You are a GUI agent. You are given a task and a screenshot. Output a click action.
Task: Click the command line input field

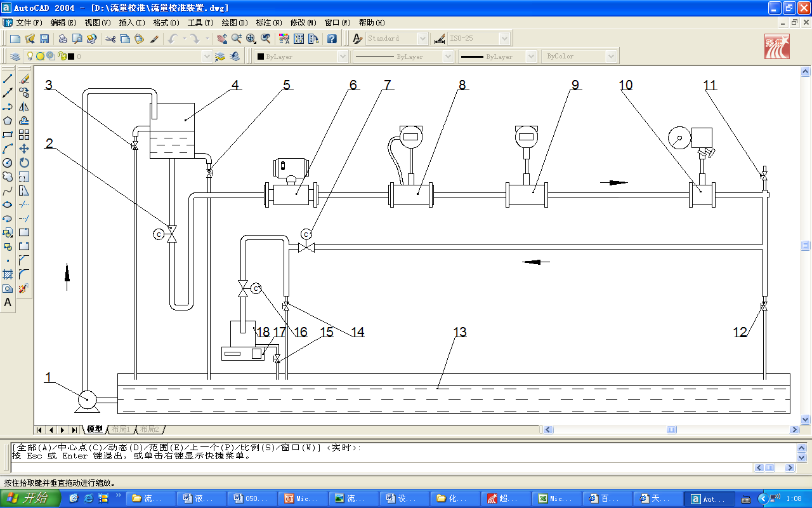pos(381,467)
